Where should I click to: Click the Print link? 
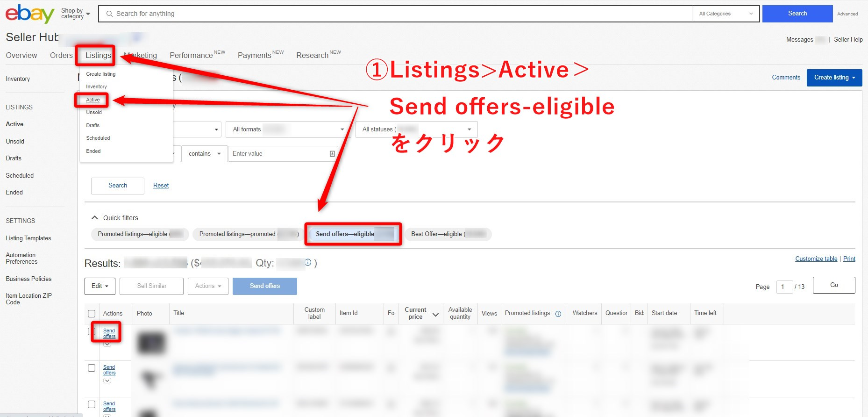pyautogui.click(x=849, y=259)
